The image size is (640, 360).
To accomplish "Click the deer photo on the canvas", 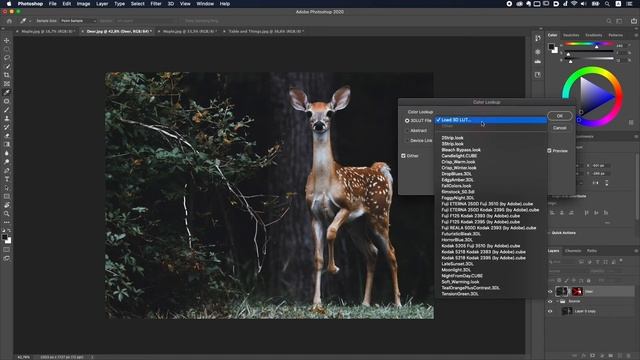I will (269, 196).
